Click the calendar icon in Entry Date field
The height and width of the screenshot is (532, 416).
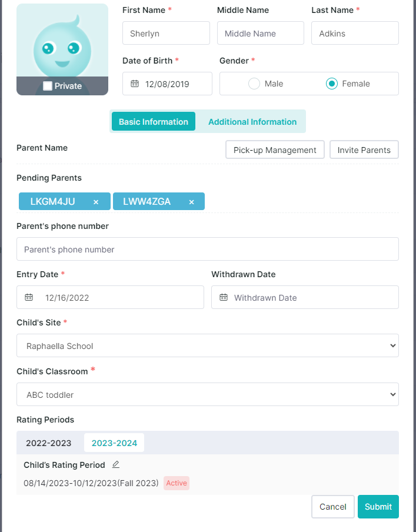coord(29,297)
